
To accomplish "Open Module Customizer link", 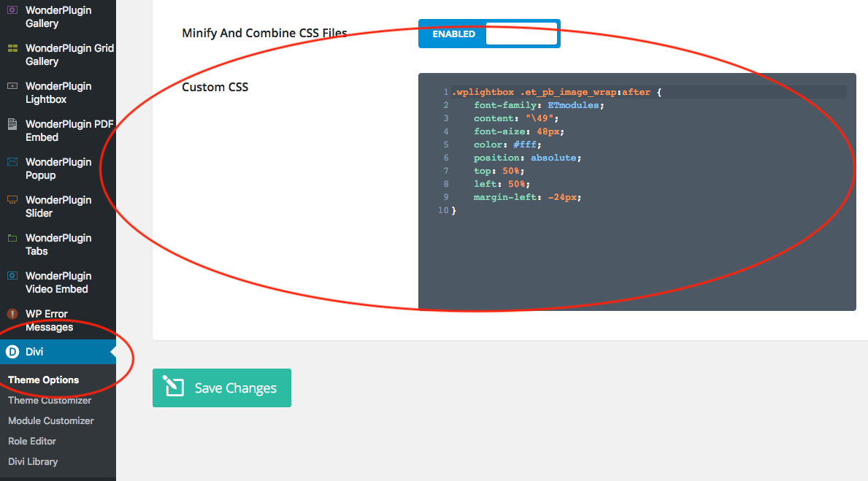I will (51, 420).
